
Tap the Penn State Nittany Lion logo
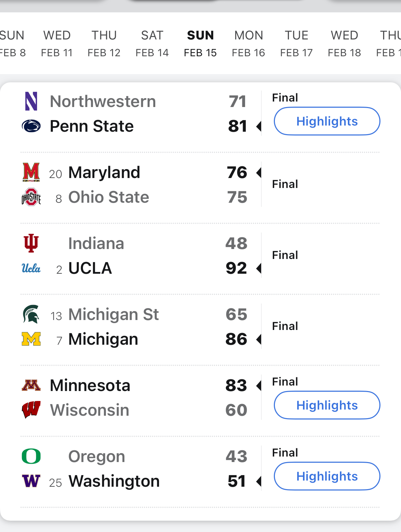(x=31, y=126)
